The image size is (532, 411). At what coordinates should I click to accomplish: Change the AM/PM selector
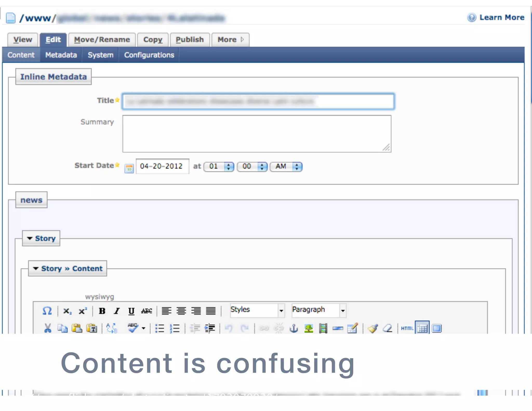286,167
